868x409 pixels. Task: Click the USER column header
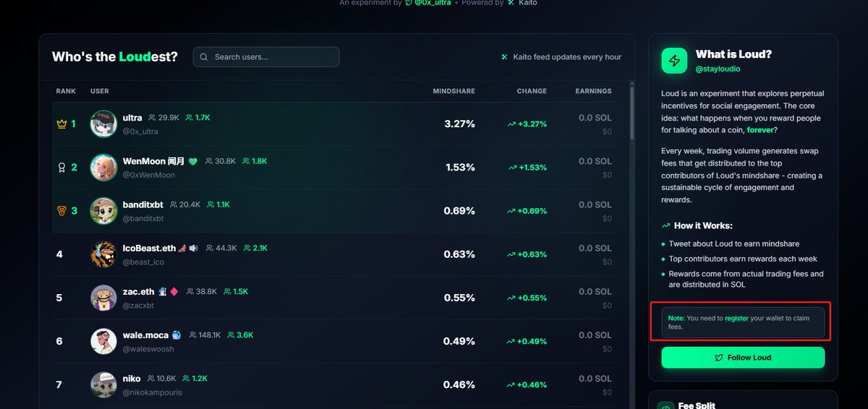pos(100,91)
